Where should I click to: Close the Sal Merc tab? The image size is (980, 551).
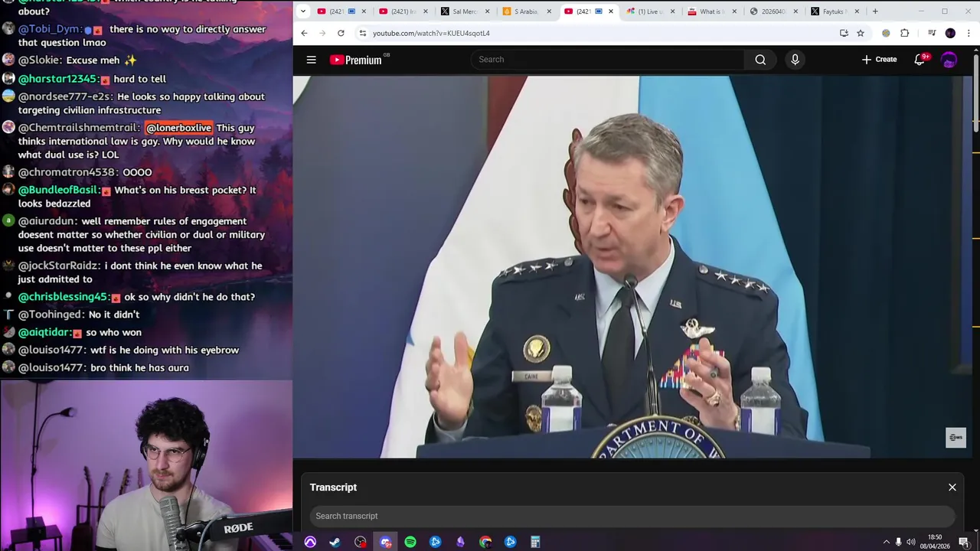[487, 11]
